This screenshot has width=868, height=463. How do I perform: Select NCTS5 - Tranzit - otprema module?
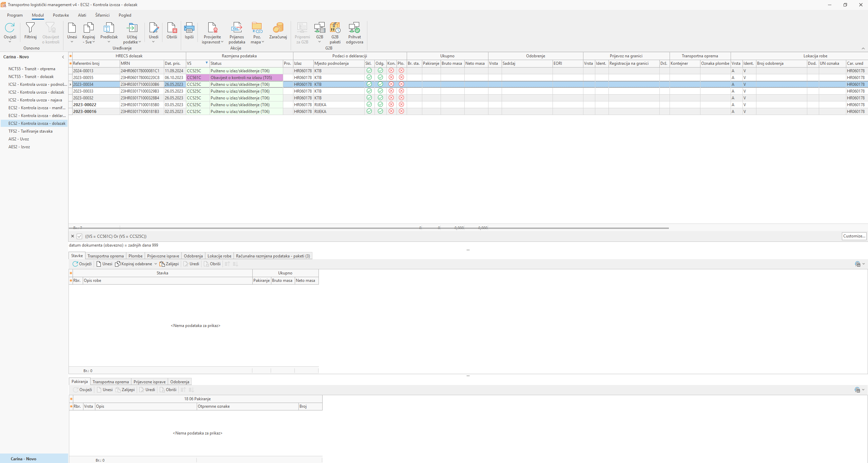[x=32, y=69]
